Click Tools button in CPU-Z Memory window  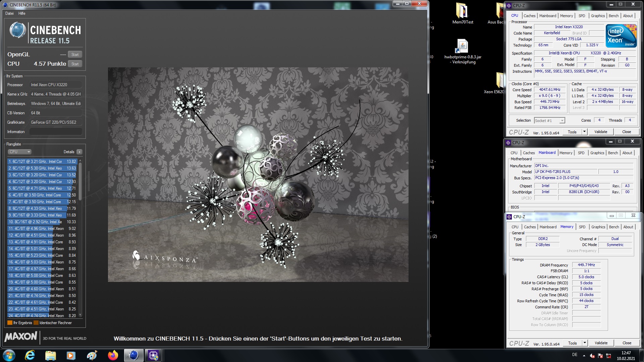click(x=572, y=343)
